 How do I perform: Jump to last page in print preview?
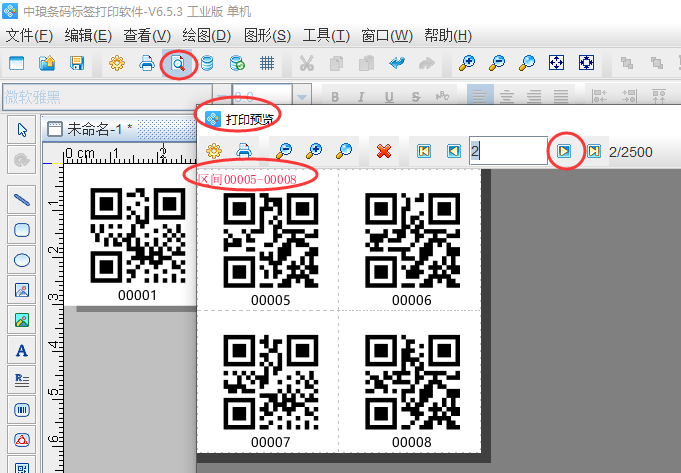[x=594, y=151]
